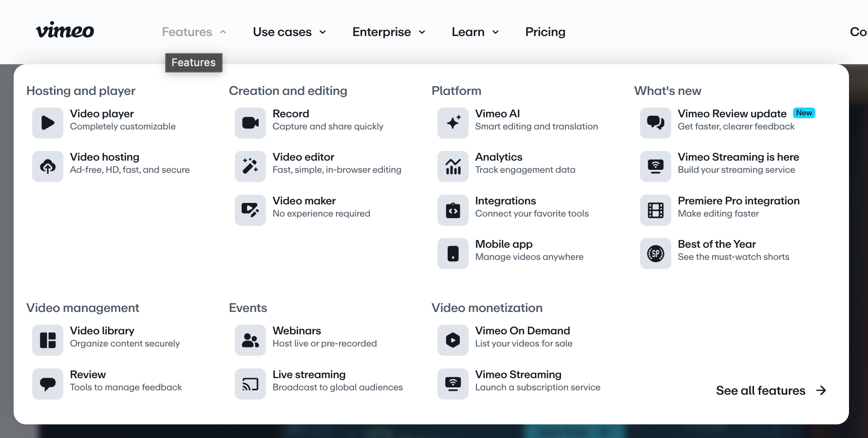This screenshot has height=438, width=868.
Task: Click the Features label in the navigation bar
Action: coord(187,32)
